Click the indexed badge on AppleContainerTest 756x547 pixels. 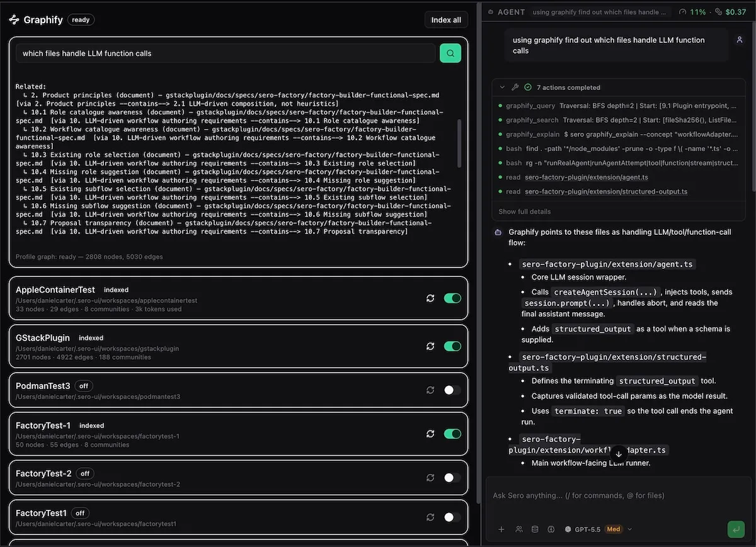point(116,290)
